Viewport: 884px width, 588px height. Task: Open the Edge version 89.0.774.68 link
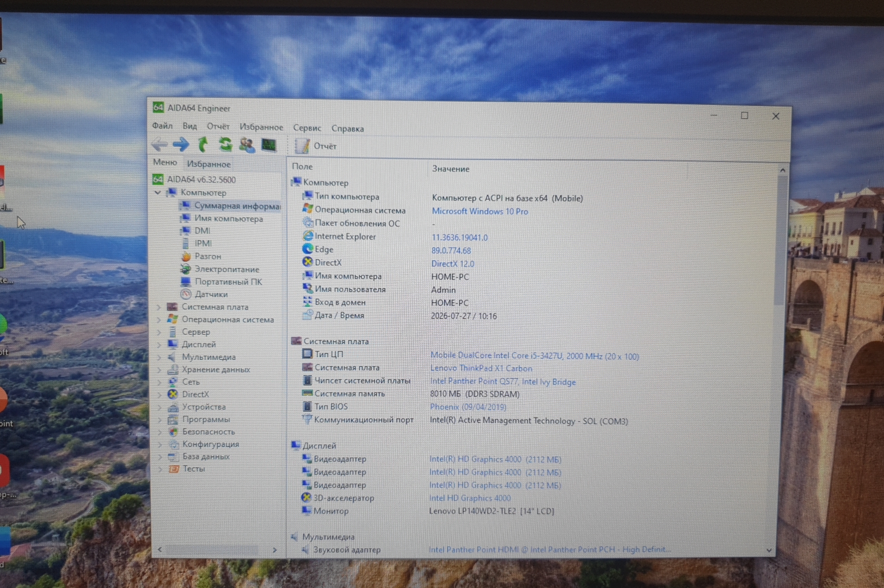pos(451,250)
